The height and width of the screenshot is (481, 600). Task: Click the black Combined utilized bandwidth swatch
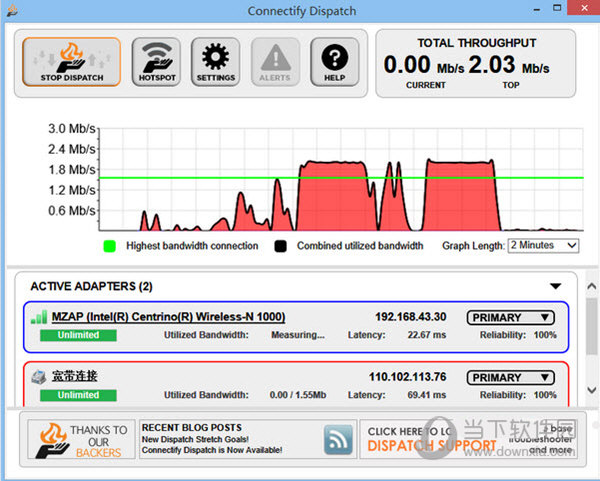[280, 246]
